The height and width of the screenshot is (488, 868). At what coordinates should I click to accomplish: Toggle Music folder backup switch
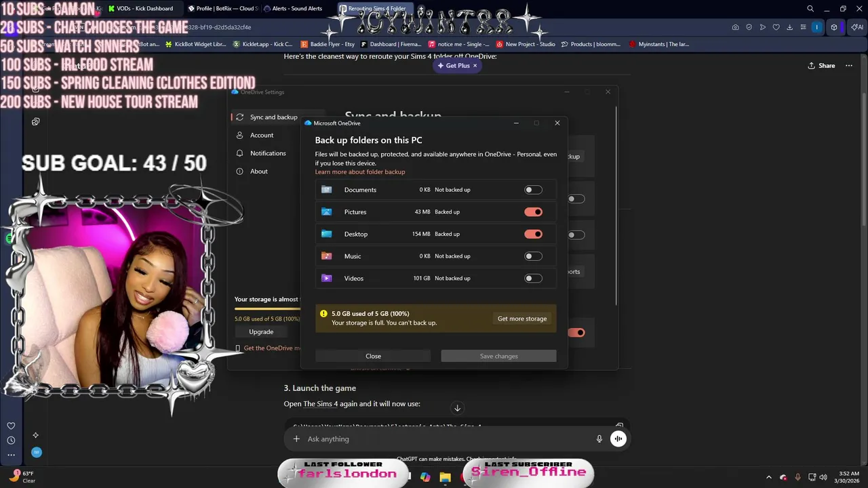533,256
